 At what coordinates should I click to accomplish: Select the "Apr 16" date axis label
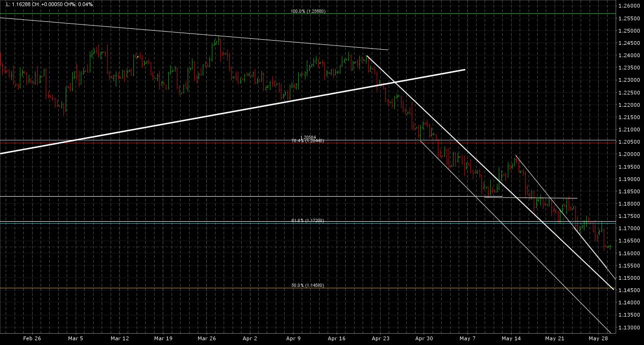337,338
